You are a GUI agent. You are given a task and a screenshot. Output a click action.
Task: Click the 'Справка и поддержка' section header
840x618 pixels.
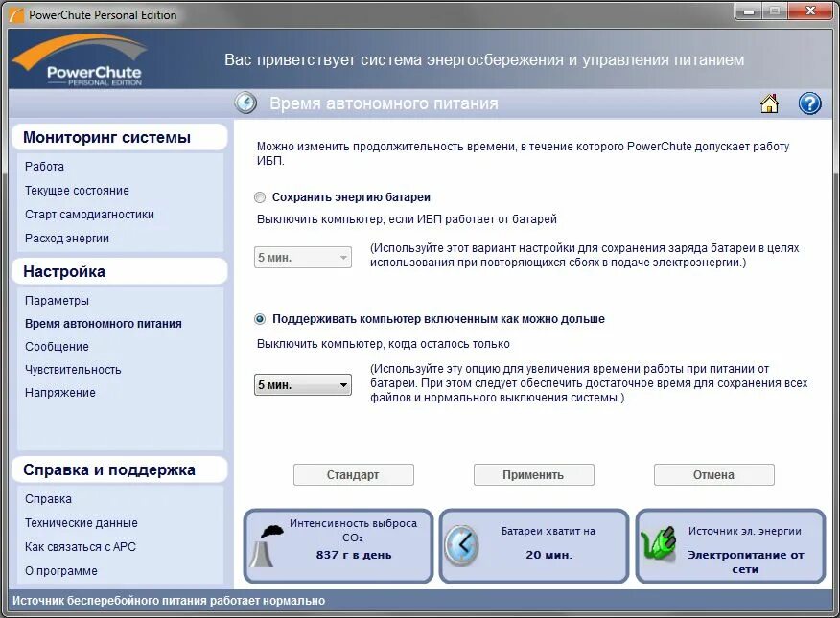pos(120,469)
